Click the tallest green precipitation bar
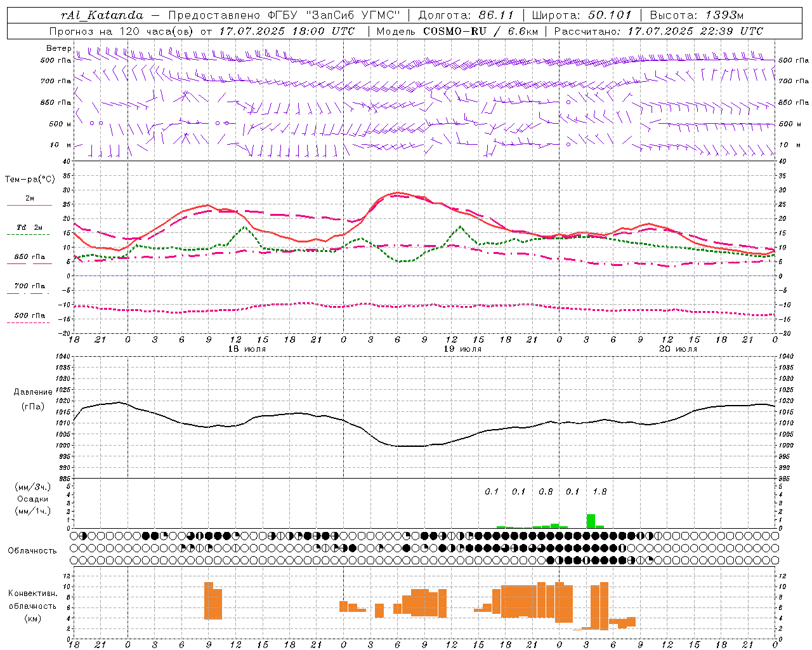This screenshot has width=812, height=650. (x=591, y=521)
